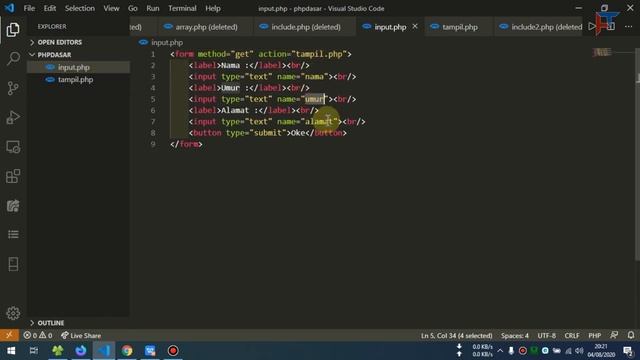Change language mode PHP
This screenshot has height=360, width=640.
pos(594,336)
